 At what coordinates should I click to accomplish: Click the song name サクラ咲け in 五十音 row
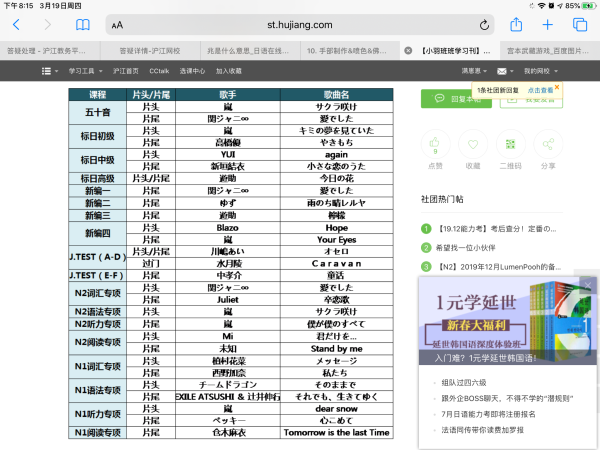337,107
